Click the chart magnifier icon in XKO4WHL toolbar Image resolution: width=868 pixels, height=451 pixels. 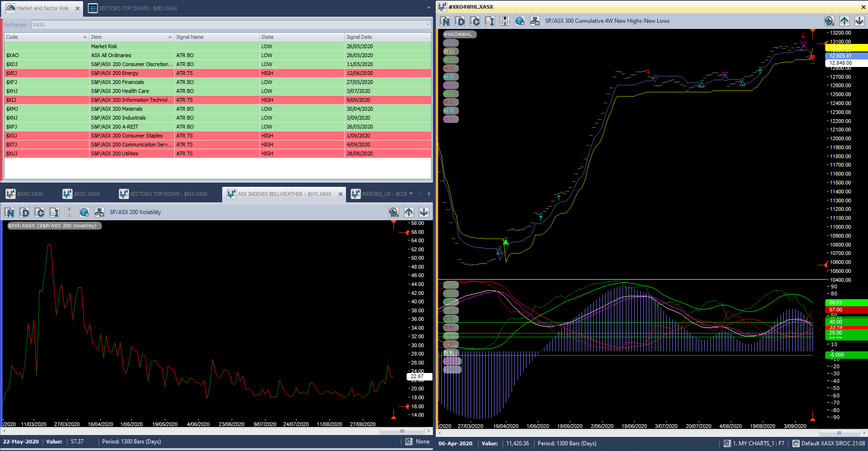point(829,21)
